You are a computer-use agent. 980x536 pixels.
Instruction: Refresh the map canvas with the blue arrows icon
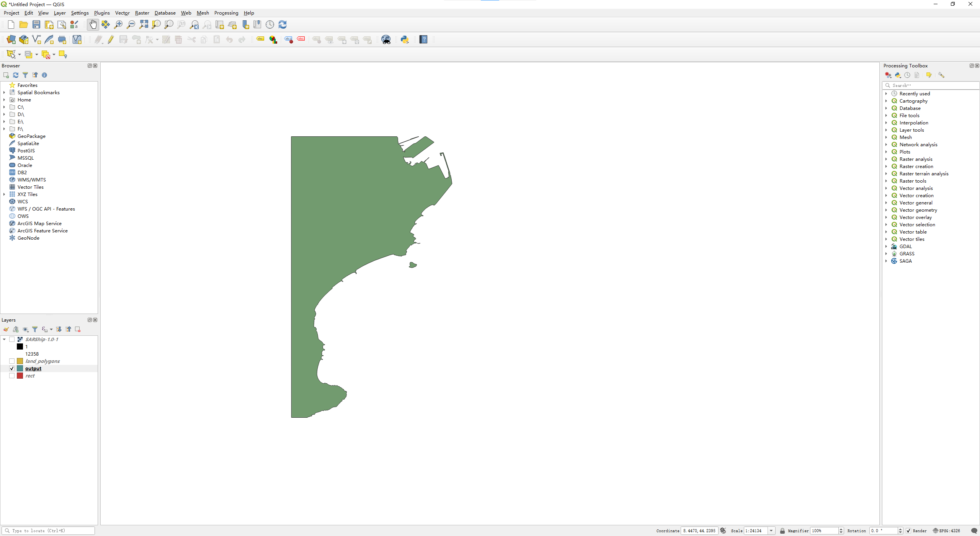coord(283,25)
